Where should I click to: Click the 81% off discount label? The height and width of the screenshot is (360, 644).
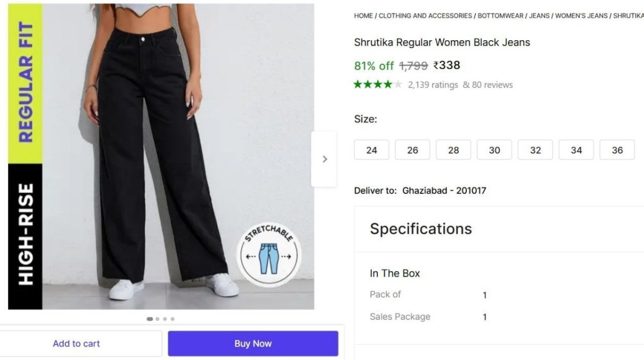click(x=373, y=65)
